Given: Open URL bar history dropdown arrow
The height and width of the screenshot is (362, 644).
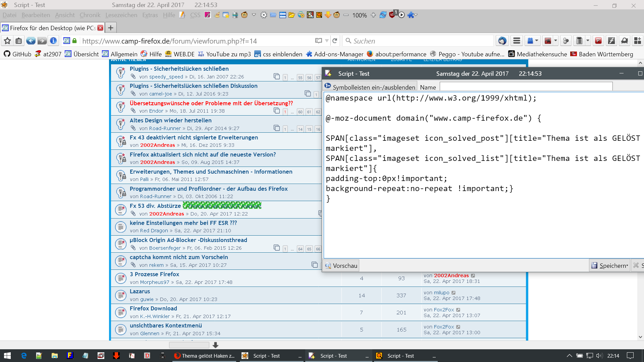Looking at the screenshot, I should tap(327, 41).
